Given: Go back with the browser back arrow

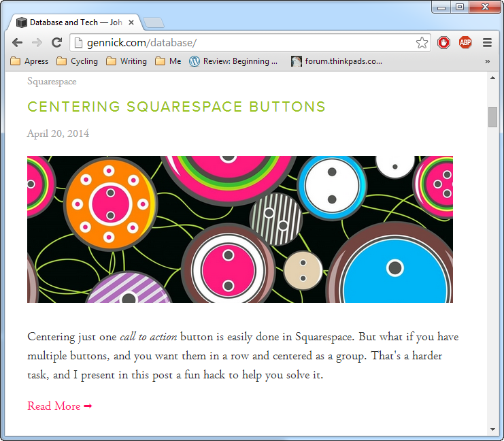Looking at the screenshot, I should (17, 42).
